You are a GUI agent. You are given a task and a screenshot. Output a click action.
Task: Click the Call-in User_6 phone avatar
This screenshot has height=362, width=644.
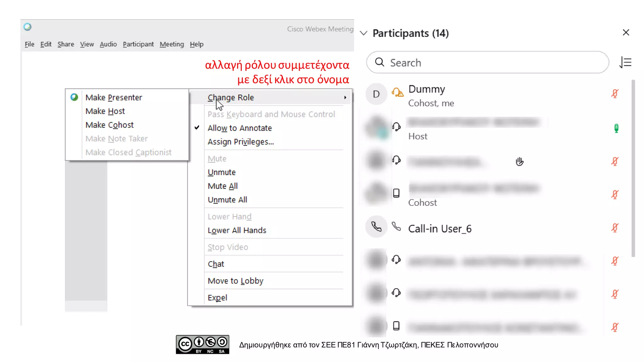[x=376, y=227]
